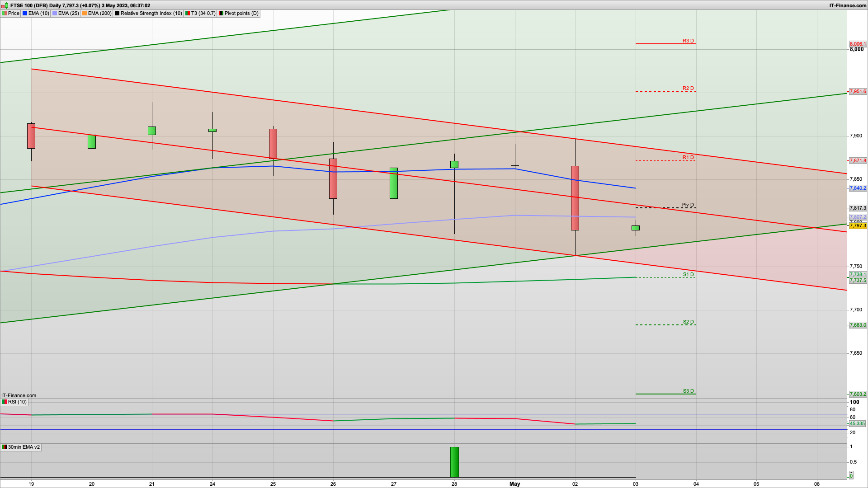The width and height of the screenshot is (868, 488).
Task: Click the Piv D pivot point label
Action: pyautogui.click(x=688, y=205)
